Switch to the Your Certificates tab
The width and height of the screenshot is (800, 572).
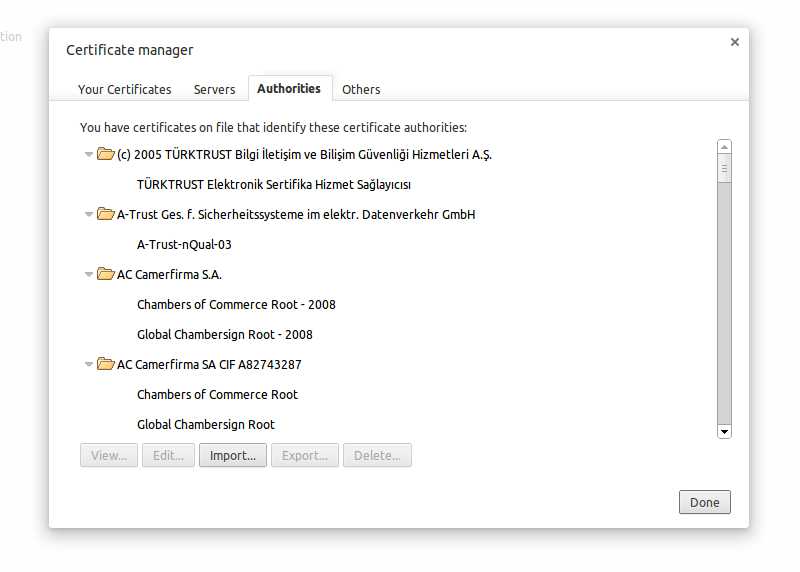[x=124, y=89]
